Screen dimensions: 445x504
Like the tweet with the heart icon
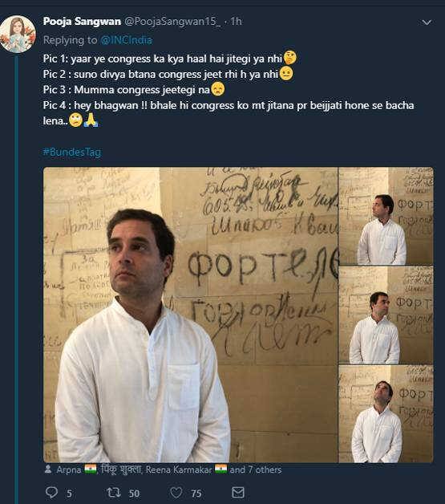click(x=176, y=492)
